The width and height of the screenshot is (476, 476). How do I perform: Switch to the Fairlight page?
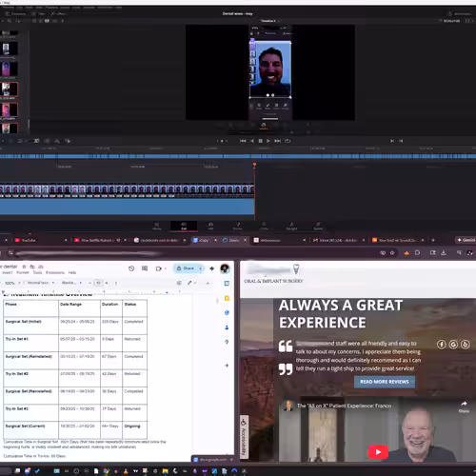[291, 227]
